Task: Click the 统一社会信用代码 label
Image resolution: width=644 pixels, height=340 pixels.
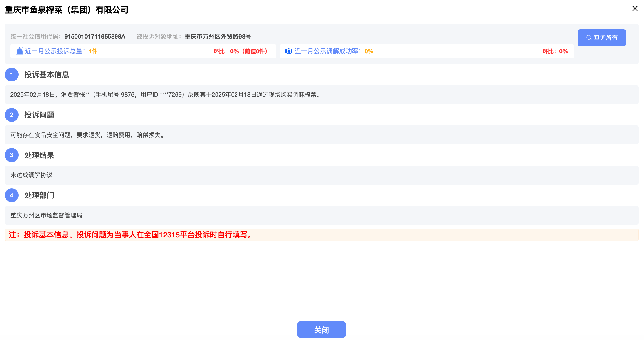Action: [36, 37]
